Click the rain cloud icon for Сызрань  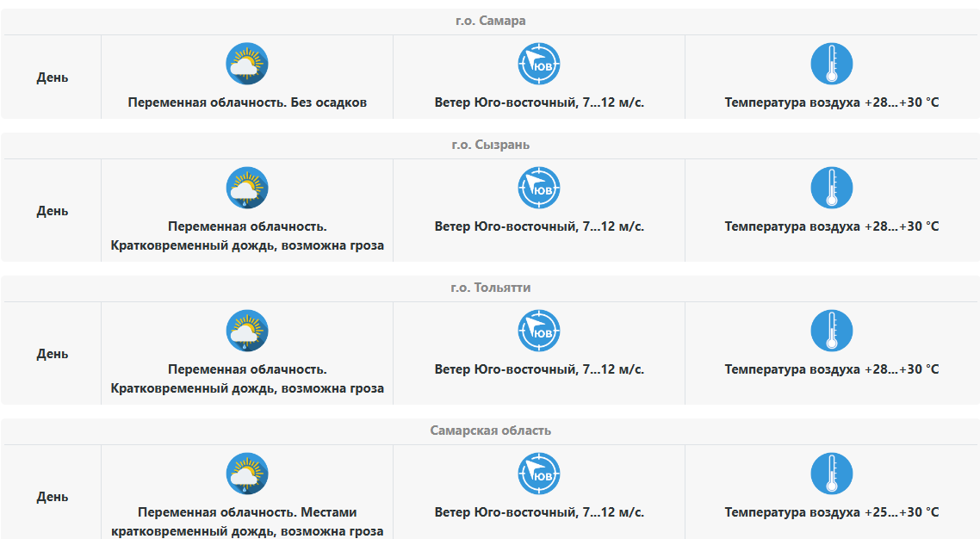click(247, 189)
